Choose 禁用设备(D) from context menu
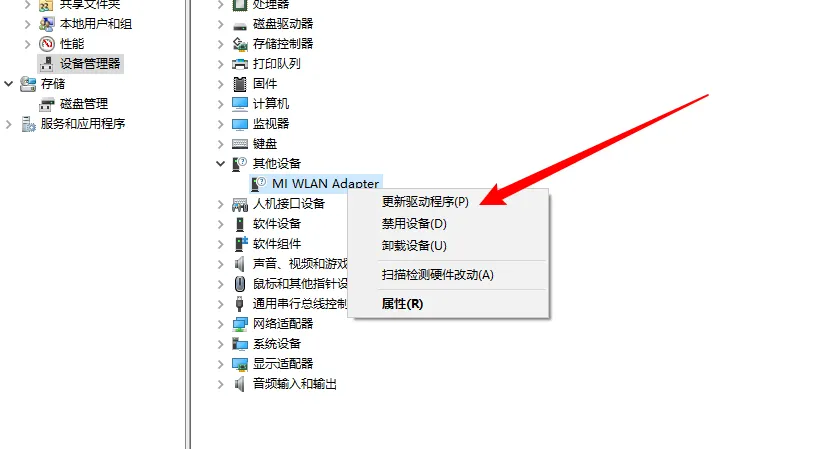This screenshot has height=449, width=832. (414, 224)
